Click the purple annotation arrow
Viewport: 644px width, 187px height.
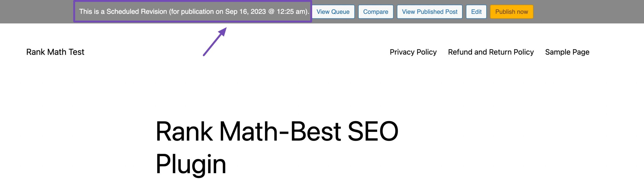pos(215,42)
